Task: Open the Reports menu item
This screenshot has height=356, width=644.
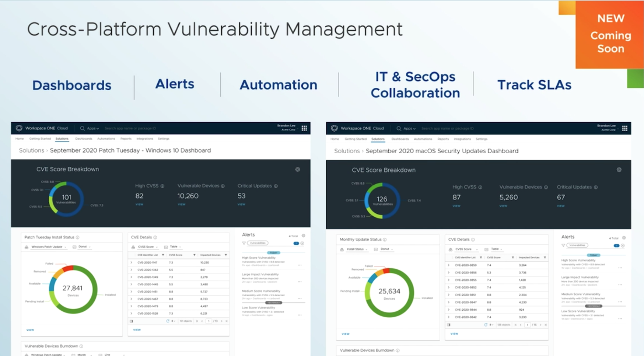Action: (126, 139)
